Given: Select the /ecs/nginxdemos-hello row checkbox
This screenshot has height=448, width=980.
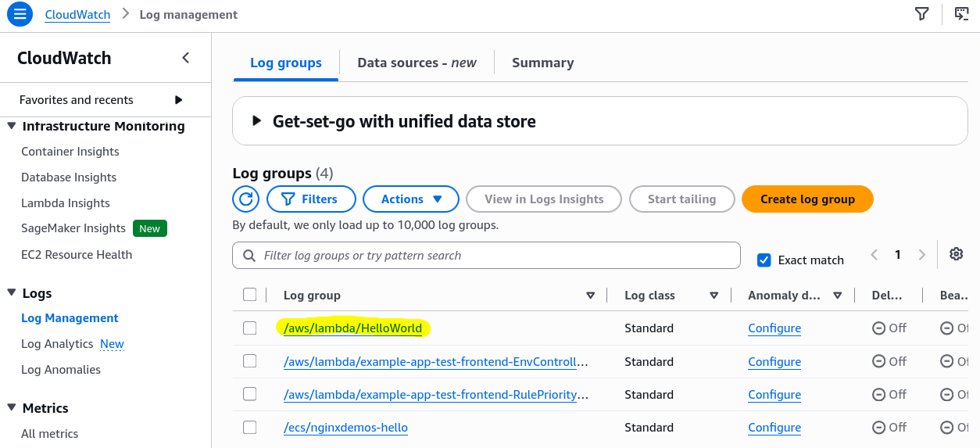Looking at the screenshot, I should [x=249, y=427].
